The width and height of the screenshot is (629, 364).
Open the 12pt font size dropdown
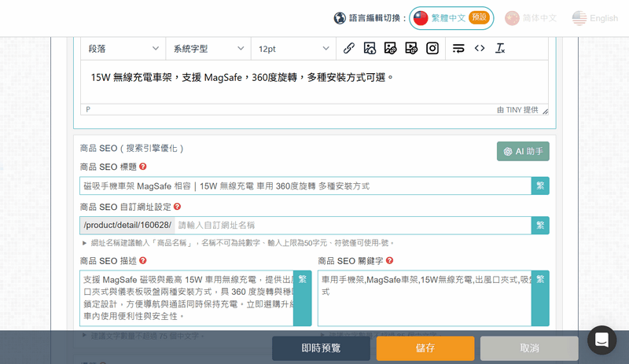[293, 49]
